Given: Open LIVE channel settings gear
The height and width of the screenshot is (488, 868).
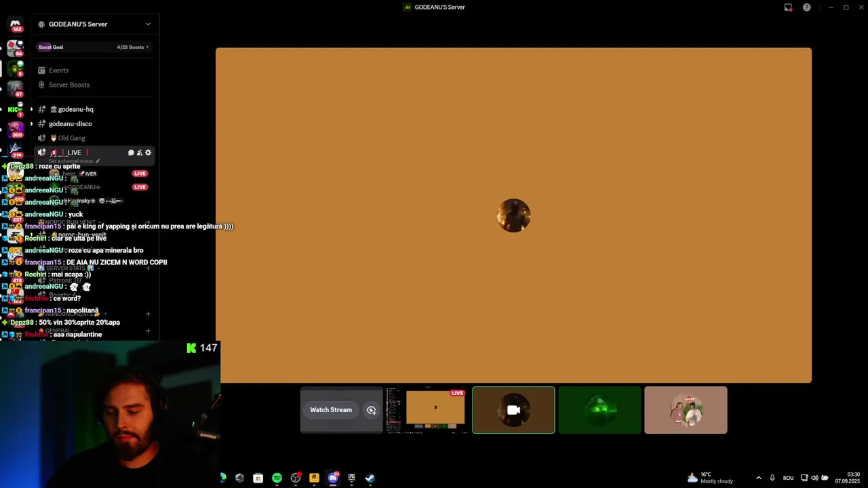Looking at the screenshot, I should click(x=149, y=152).
